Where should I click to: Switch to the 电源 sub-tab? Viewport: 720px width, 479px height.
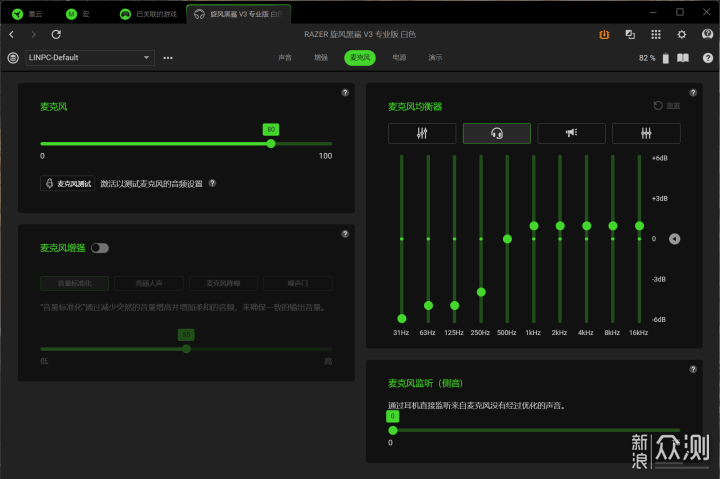[399, 58]
